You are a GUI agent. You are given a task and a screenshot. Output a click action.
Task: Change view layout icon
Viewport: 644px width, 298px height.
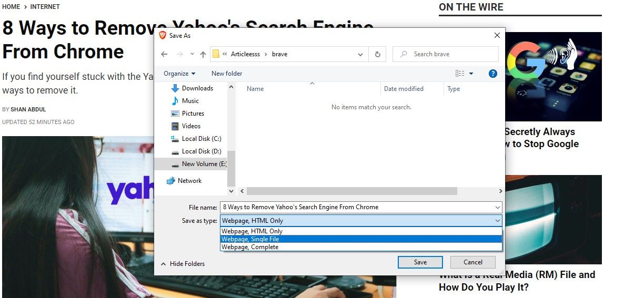pos(460,74)
